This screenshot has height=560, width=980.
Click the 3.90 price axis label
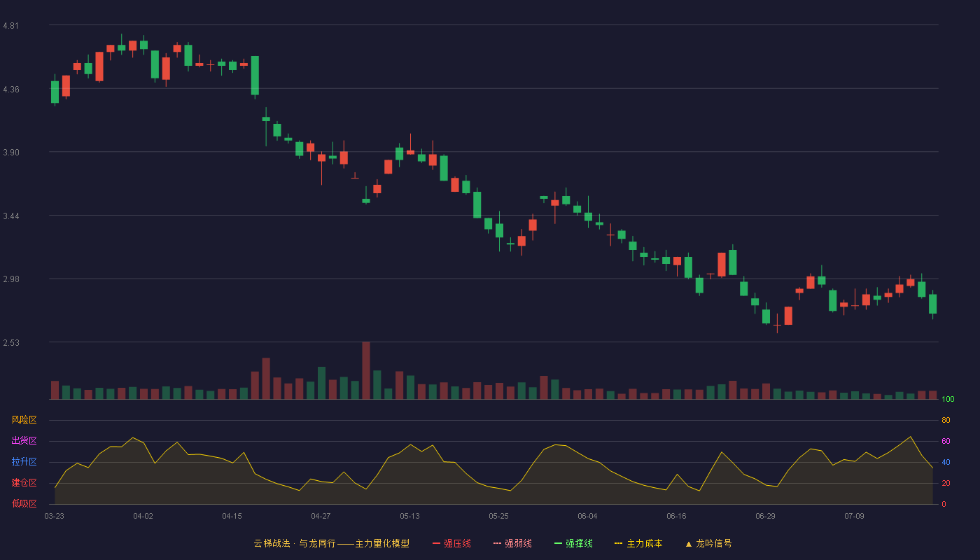point(10,153)
